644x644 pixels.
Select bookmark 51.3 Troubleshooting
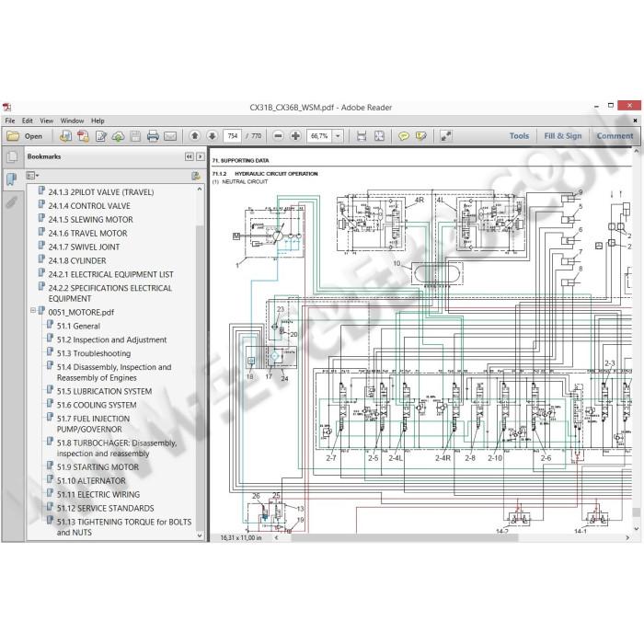[94, 353]
